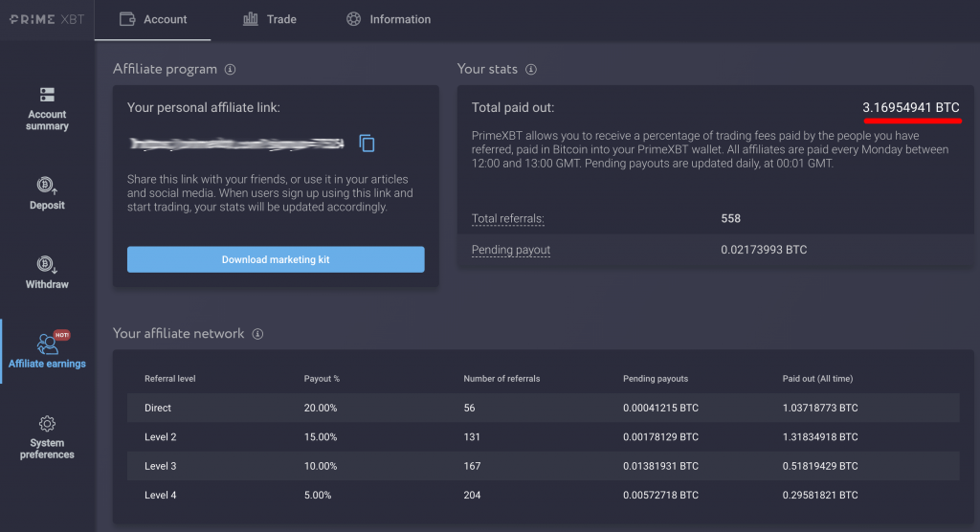Click the Level 3 referrals count 167
Viewport: 980px width, 532px height.
coord(472,466)
